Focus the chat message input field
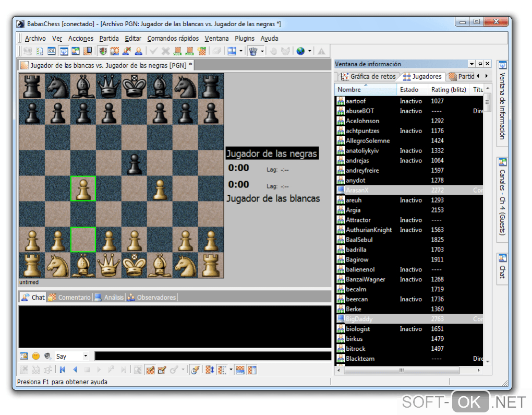 point(213,356)
